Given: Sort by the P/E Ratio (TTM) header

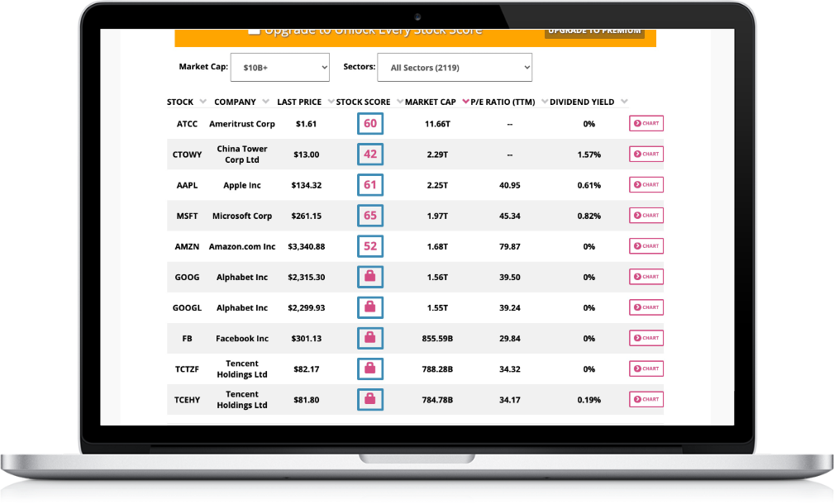Looking at the screenshot, I should click(503, 102).
